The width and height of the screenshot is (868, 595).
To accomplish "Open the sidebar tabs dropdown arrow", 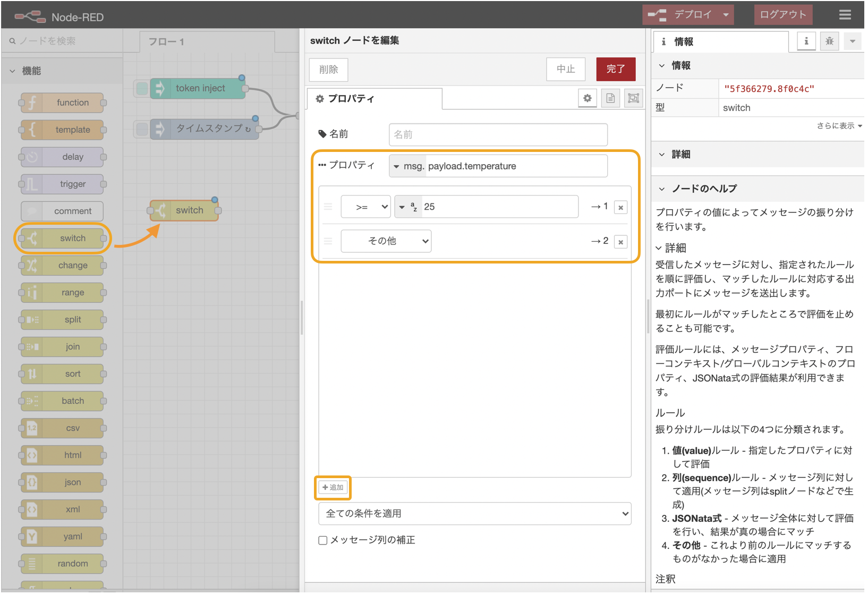I will click(853, 41).
